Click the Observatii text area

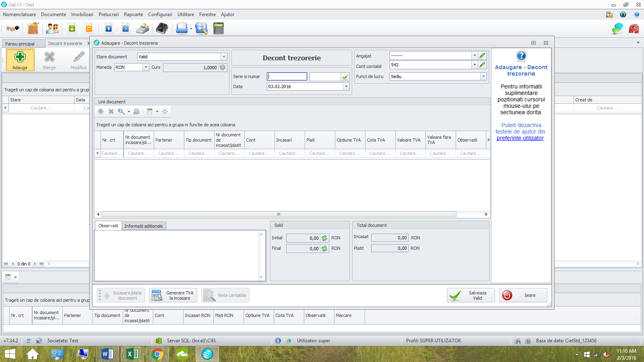pos(177,256)
